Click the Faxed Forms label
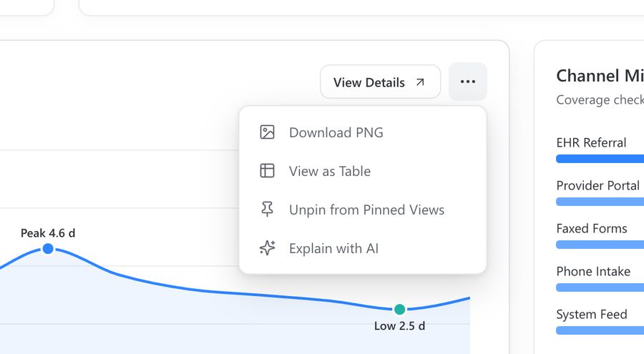Image resolution: width=644 pixels, height=354 pixels. (592, 228)
